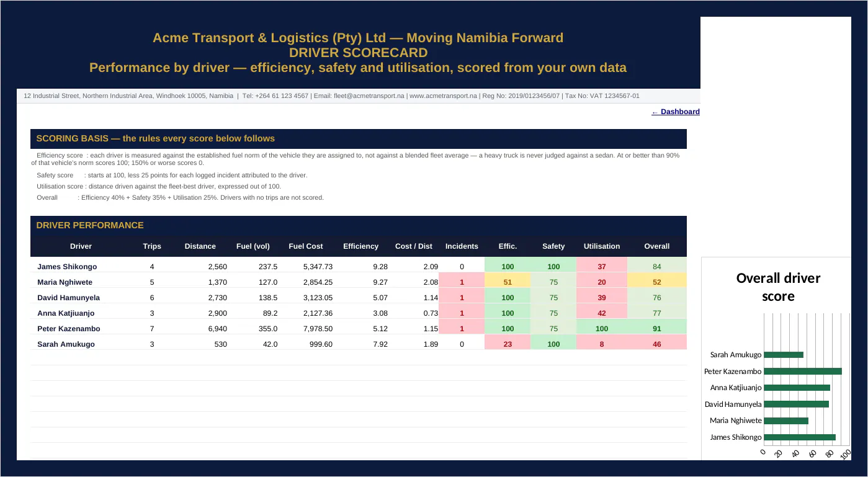The image size is (868, 477).
Task: Select David Hamunyela's trips value 6
Action: 152,298
